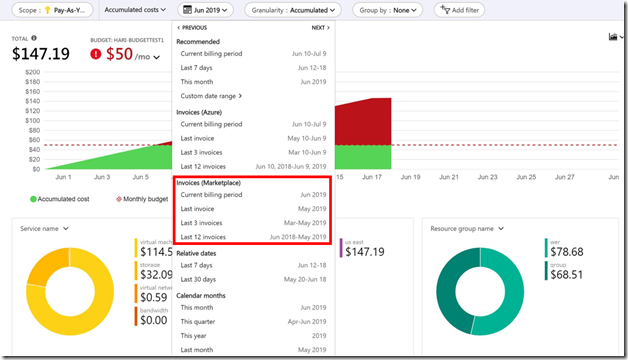The image size is (628, 360).
Task: Select Recommended Last 7 days Jun 12-18
Action: point(253,68)
